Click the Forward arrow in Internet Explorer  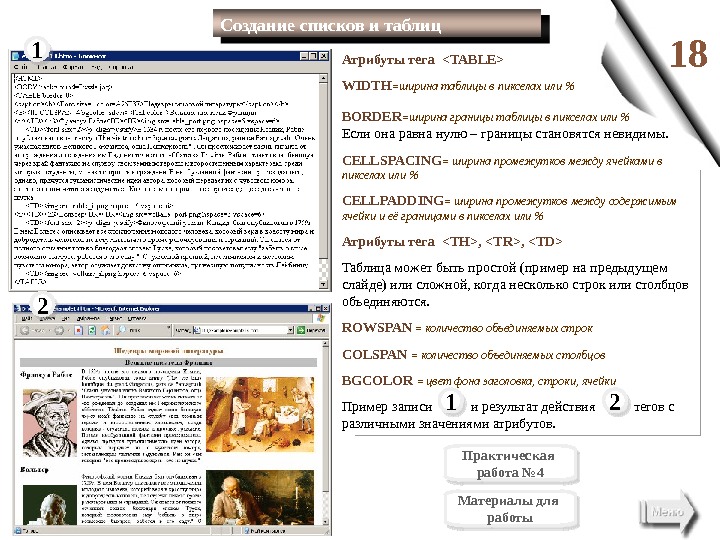[59, 330]
